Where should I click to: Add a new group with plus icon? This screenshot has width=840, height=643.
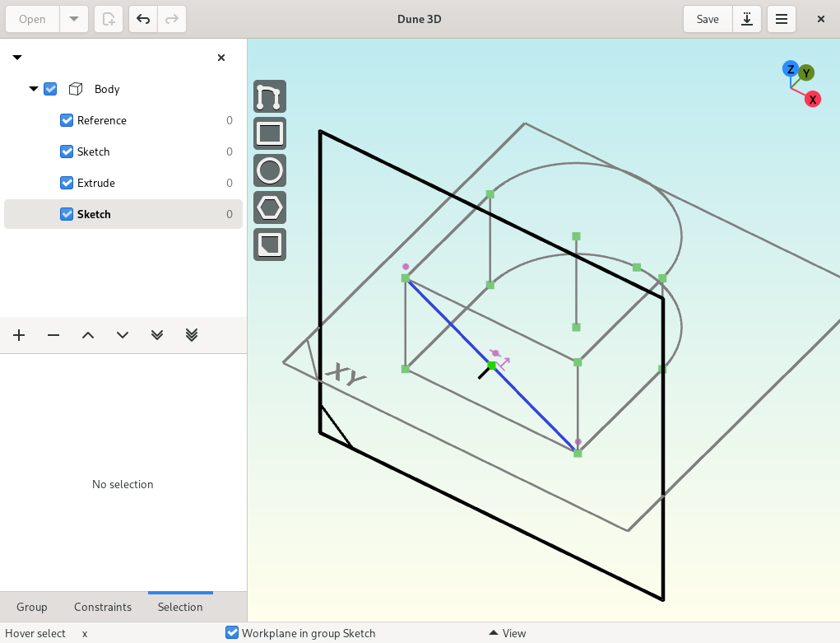click(19, 335)
